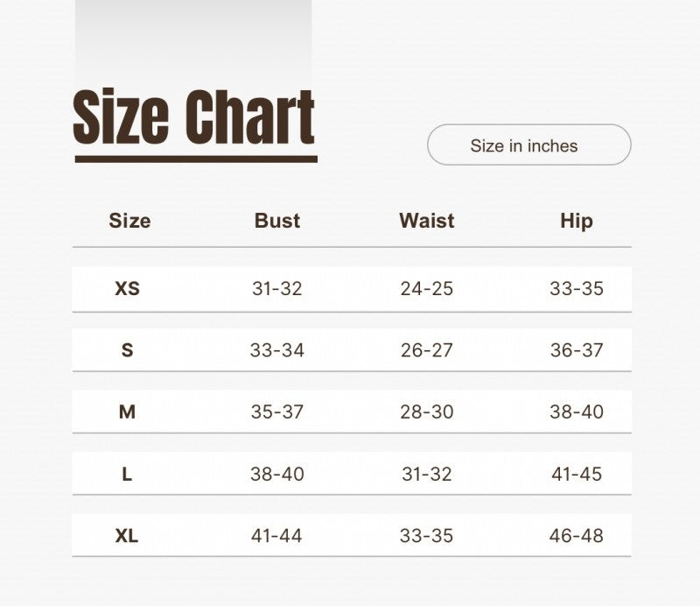Image resolution: width=700 pixels, height=606 pixels.
Task: Select XS waist value 24-25
Action: coord(427,289)
